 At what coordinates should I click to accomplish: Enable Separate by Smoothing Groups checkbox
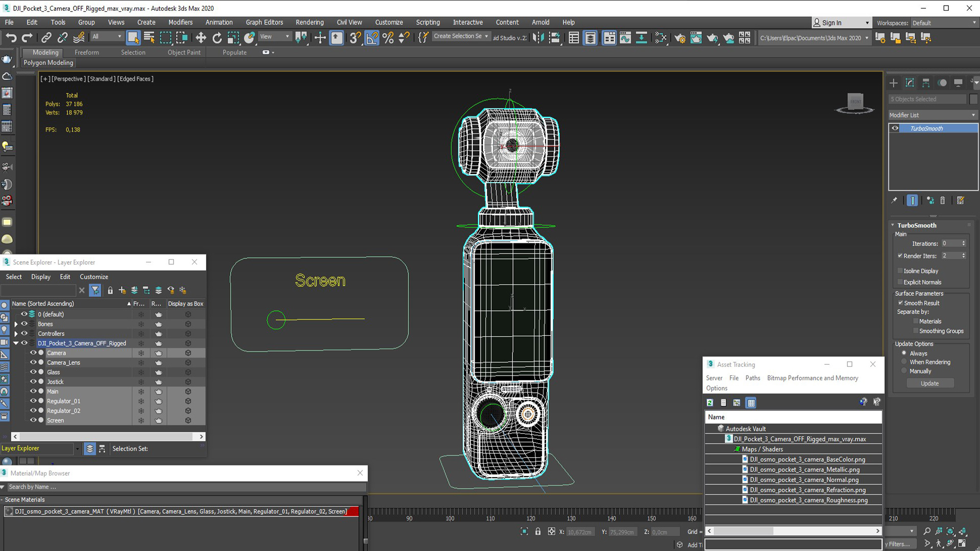click(x=916, y=331)
